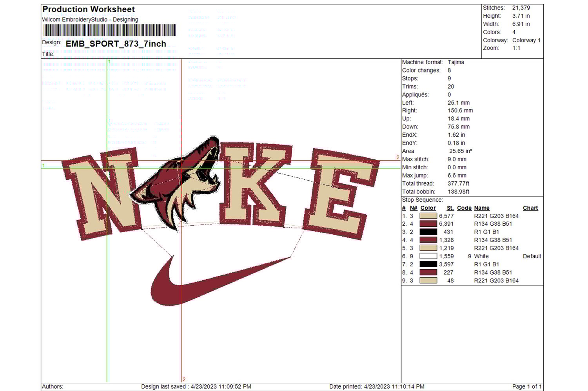588x391 pixels.
Task: Click the design name "EMB_SPORT_873_7inch"
Action: (x=116, y=44)
